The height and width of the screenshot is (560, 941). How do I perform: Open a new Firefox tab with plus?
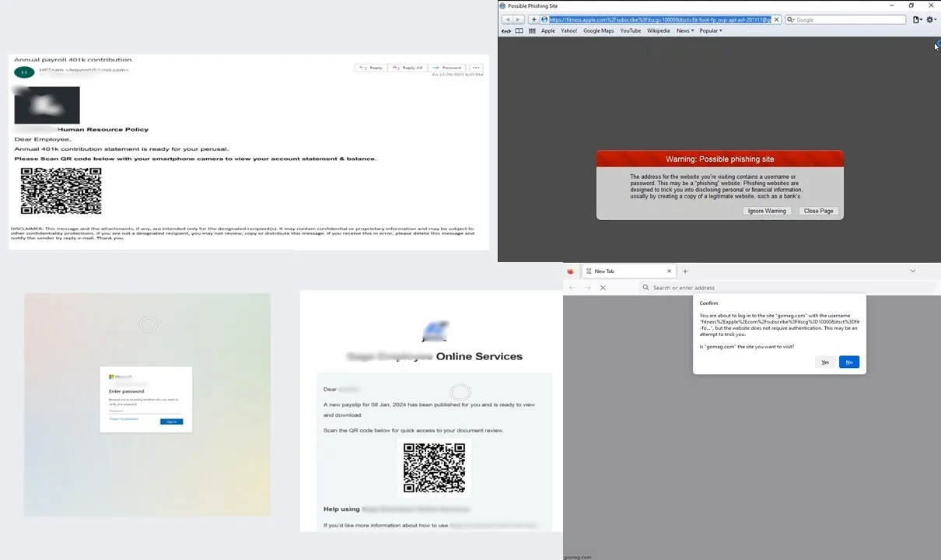point(685,271)
